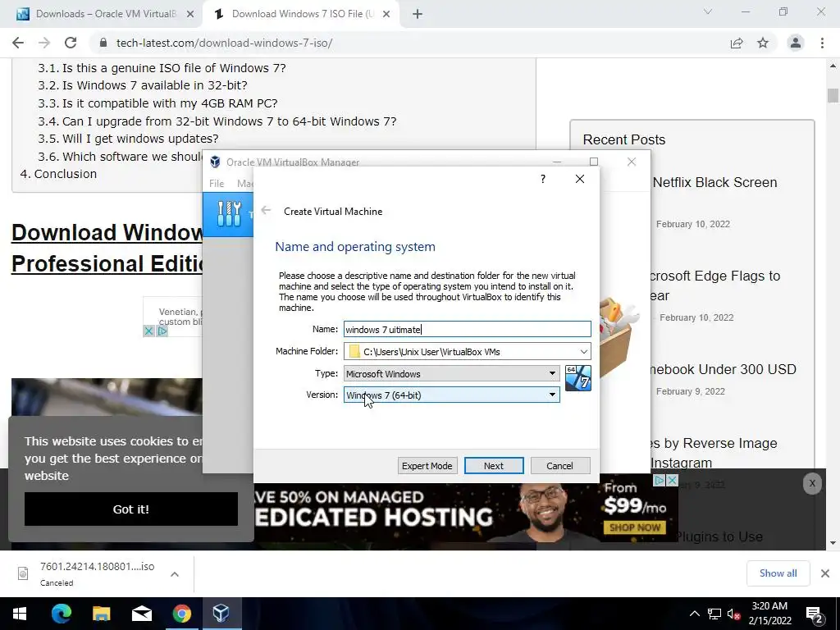The image size is (840, 630).
Task: Click Show all downloads
Action: 778,573
